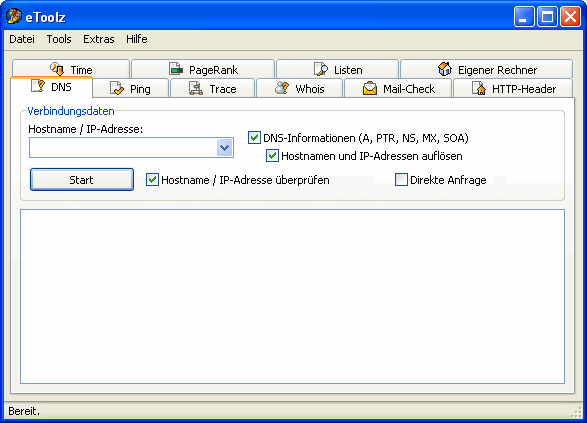Select the Eigener Rechner house icon
Viewport: 587px width, 423px height.
point(445,69)
